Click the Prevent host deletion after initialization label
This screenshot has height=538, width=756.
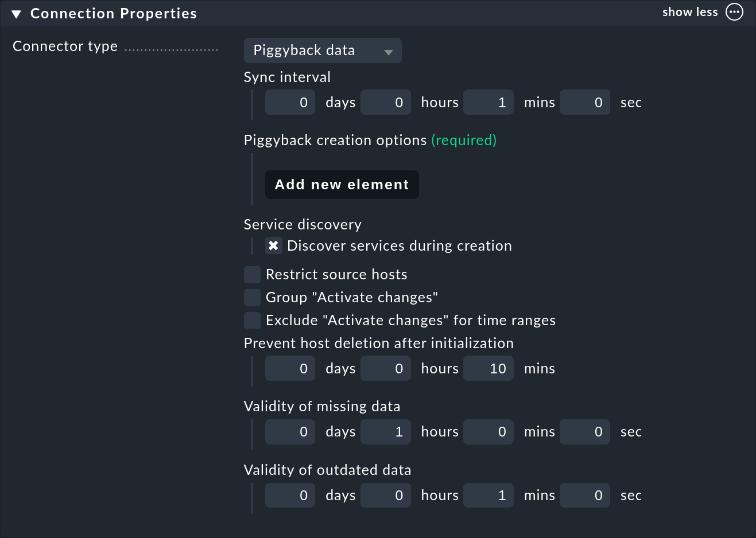(x=379, y=344)
